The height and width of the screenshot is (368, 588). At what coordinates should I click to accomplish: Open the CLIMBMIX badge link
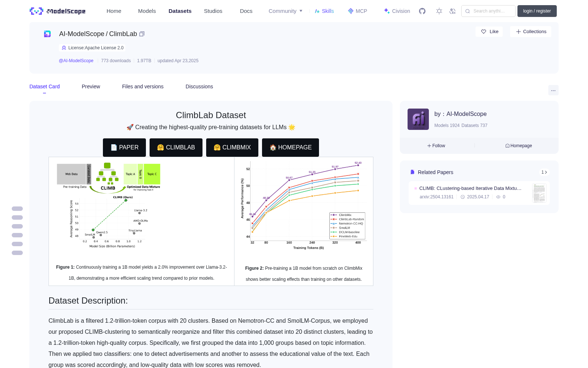click(232, 148)
